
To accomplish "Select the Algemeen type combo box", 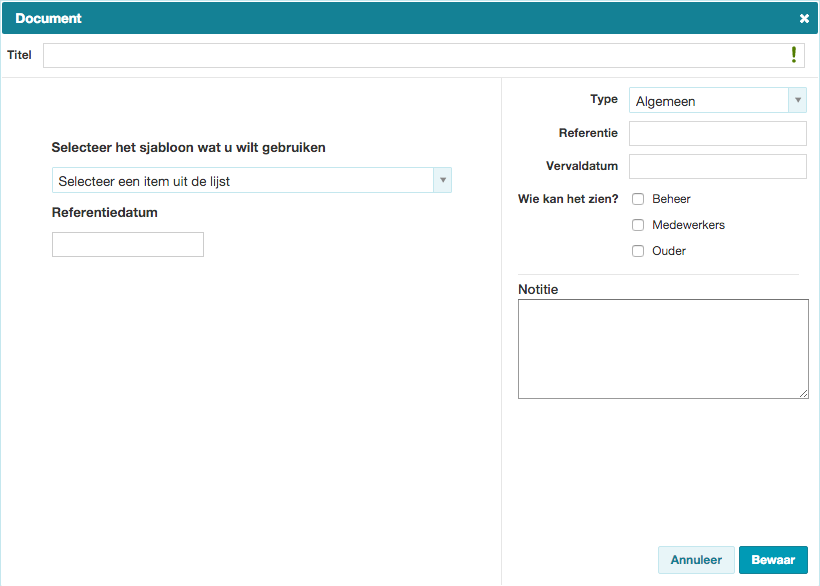I will click(718, 100).
